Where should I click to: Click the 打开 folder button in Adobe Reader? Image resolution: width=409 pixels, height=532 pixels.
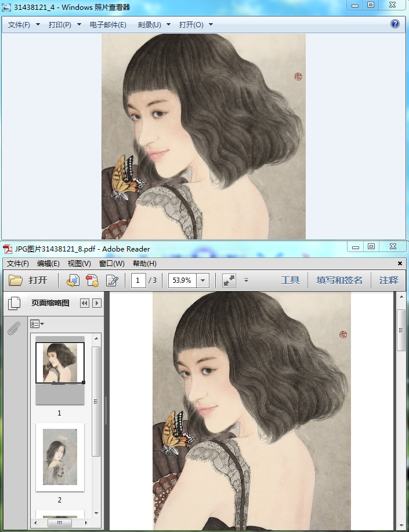[28, 280]
